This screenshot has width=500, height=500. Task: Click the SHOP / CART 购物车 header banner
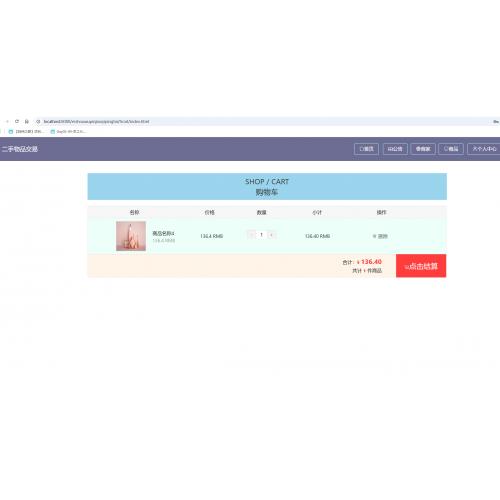[x=267, y=186]
